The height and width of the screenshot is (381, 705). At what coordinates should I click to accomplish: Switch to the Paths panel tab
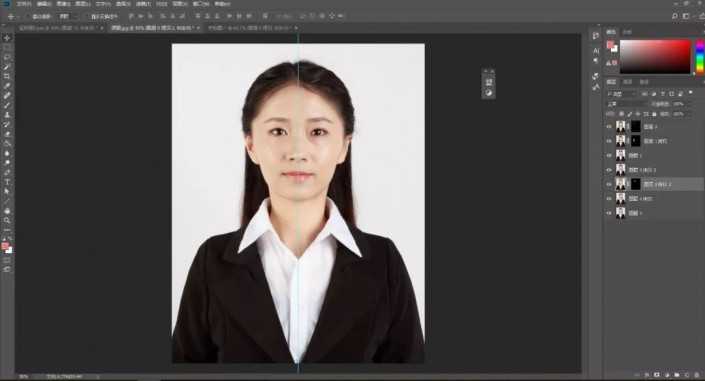click(x=644, y=82)
